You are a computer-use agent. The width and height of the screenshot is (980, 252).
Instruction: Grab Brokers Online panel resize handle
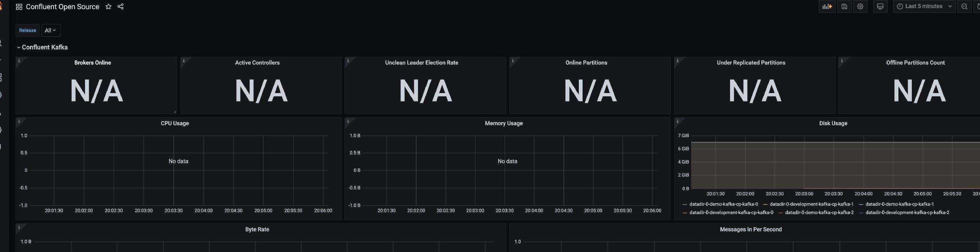[x=175, y=112]
